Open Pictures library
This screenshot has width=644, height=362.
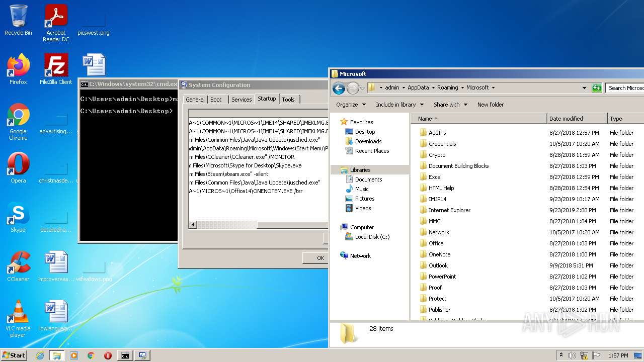(x=360, y=199)
